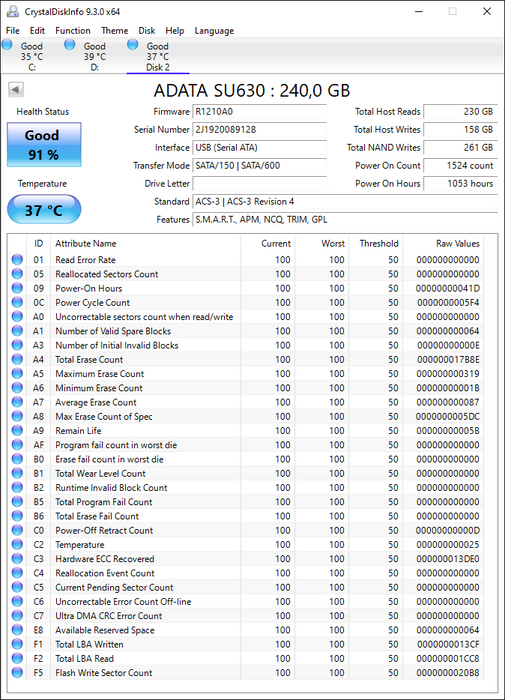This screenshot has height=700, width=505.
Task: Click the Good 91 % health status button
Action: 44,145
